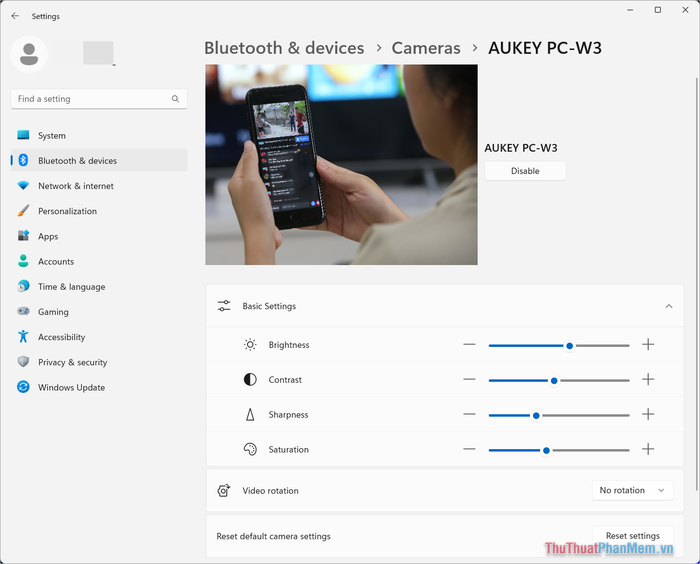Open Personalization settings
This screenshot has width=700, height=564.
[x=99, y=211]
